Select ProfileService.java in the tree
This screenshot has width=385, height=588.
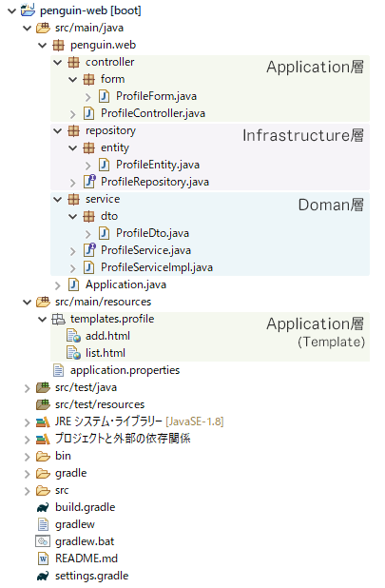click(145, 250)
